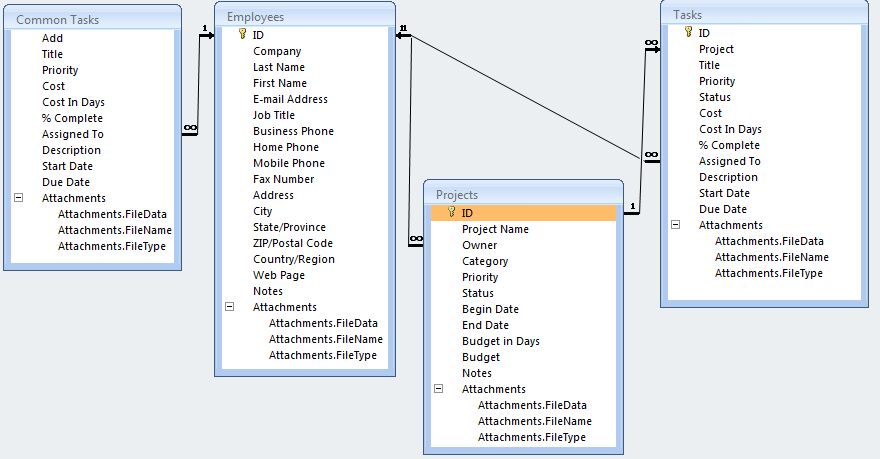The image size is (880, 459).
Task: Click the primary key icon in Employees
Action: coord(242,34)
